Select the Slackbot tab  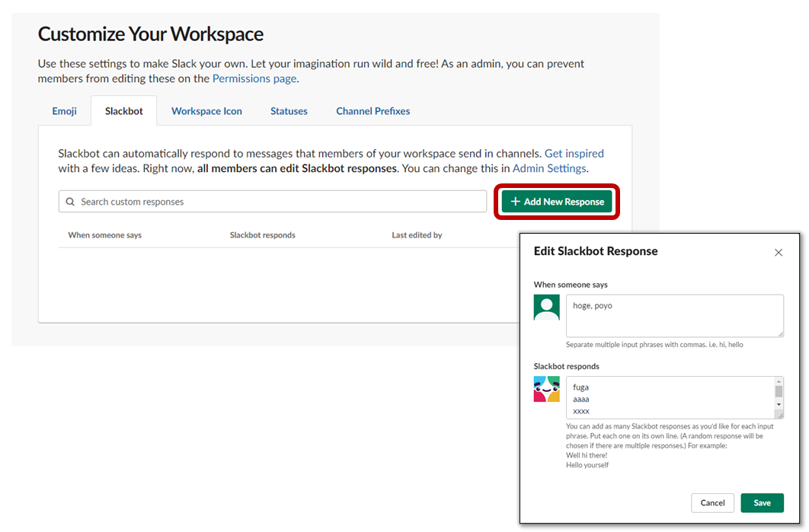[x=123, y=110]
